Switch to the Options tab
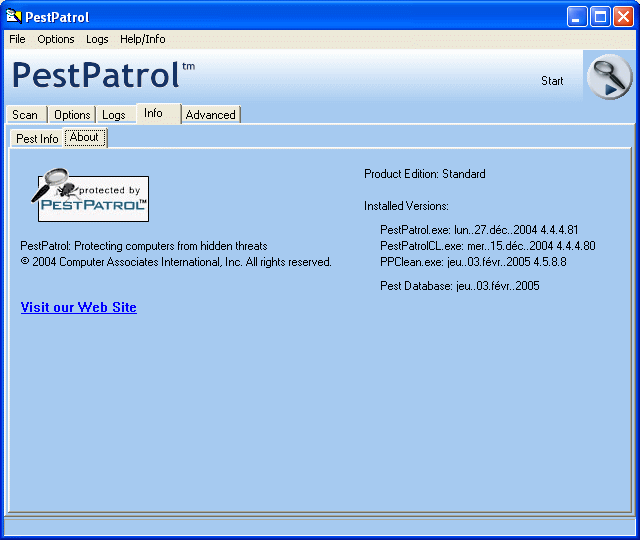The height and width of the screenshot is (540, 640). (x=72, y=115)
